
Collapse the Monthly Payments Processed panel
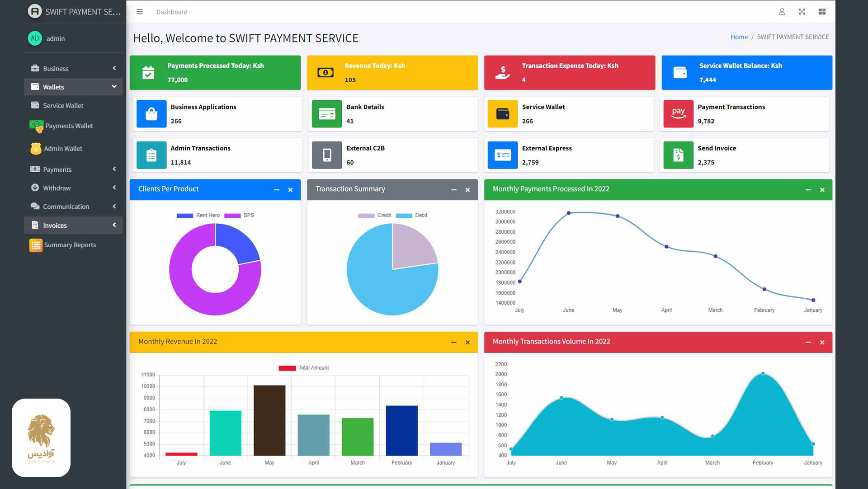(x=808, y=190)
